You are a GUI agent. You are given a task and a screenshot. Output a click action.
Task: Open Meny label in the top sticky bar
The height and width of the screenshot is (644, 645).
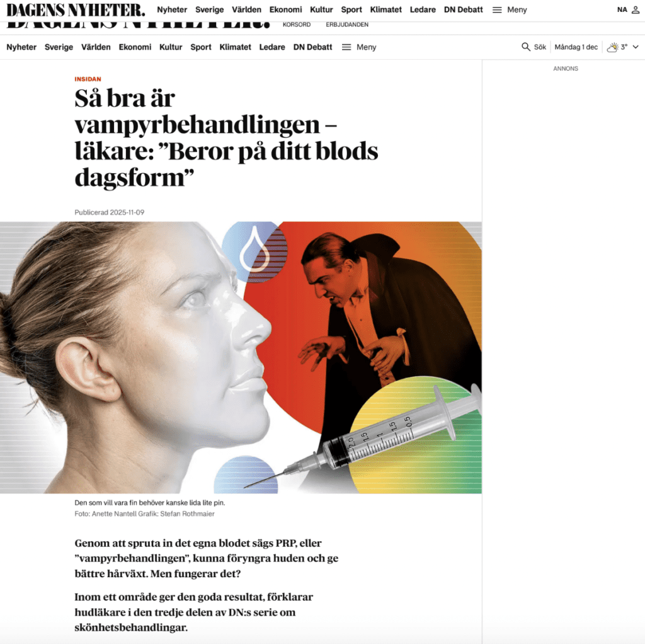517,10
